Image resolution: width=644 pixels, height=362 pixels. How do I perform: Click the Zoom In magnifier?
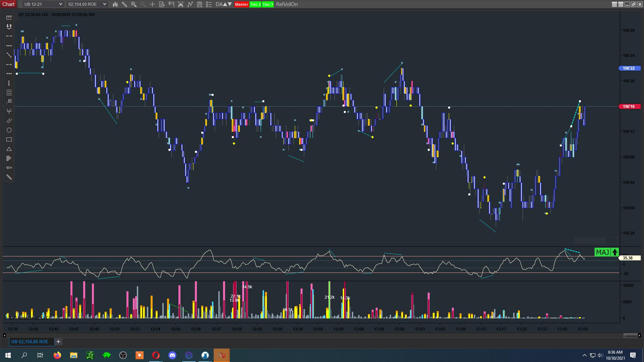pyautogui.click(x=134, y=4)
